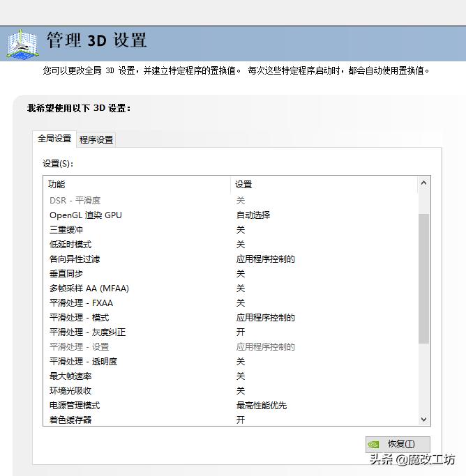Select the 平滑处理 - 模式 row
This screenshot has width=466, height=476.
click(x=231, y=318)
